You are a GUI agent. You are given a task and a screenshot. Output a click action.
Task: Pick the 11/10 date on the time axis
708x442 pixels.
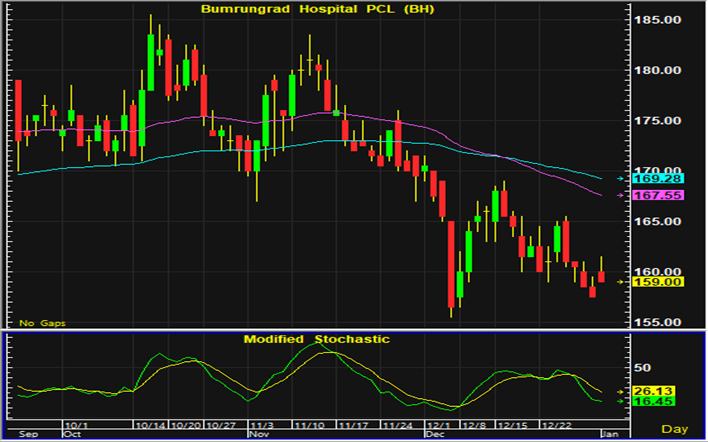(314, 423)
